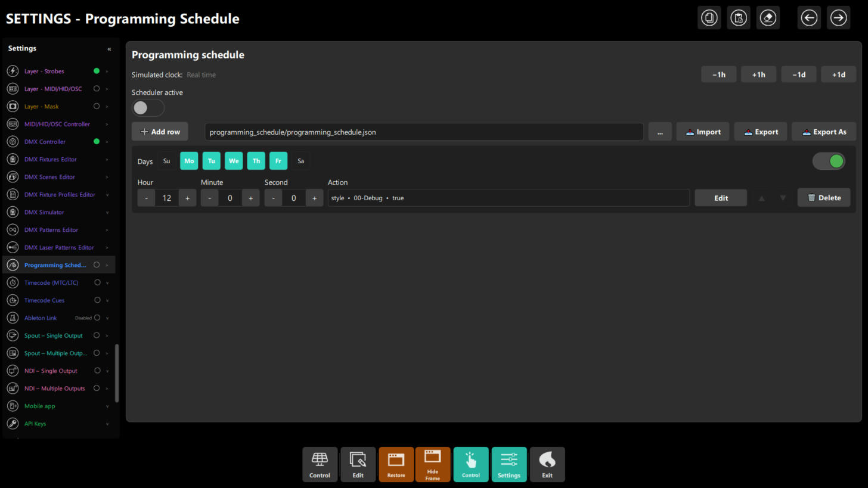Screen dimensions: 868x488
Task: Click the DMX Patterns Editor infinity icon
Action: 13,230
